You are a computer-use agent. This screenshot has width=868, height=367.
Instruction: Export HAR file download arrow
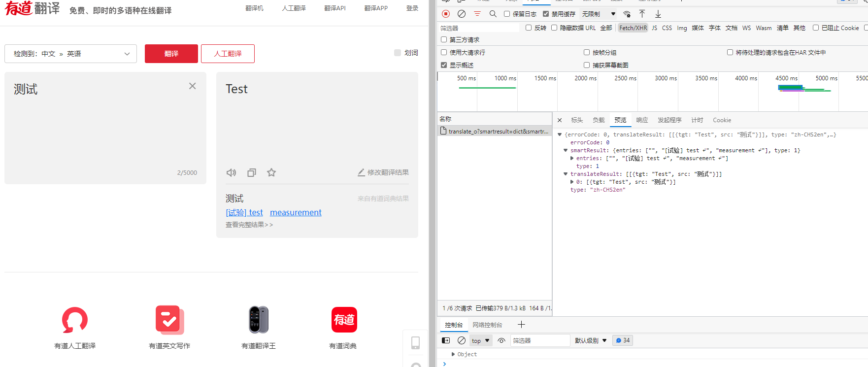coord(658,14)
